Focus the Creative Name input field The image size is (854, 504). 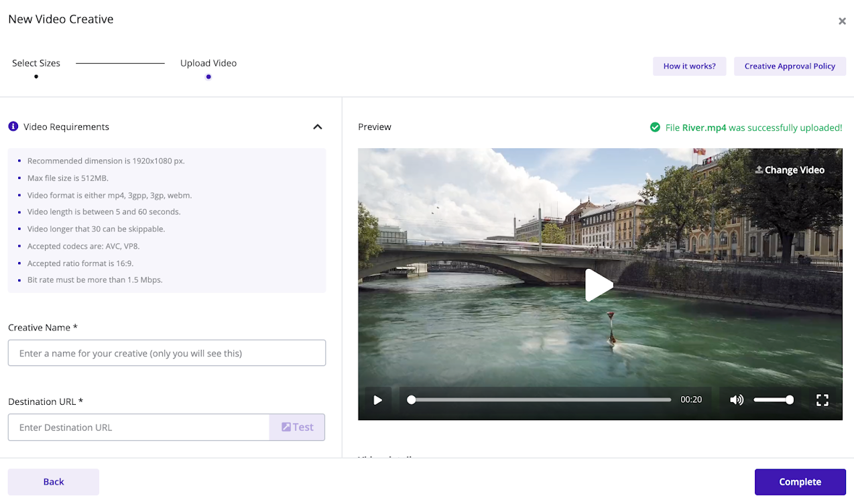coord(167,353)
